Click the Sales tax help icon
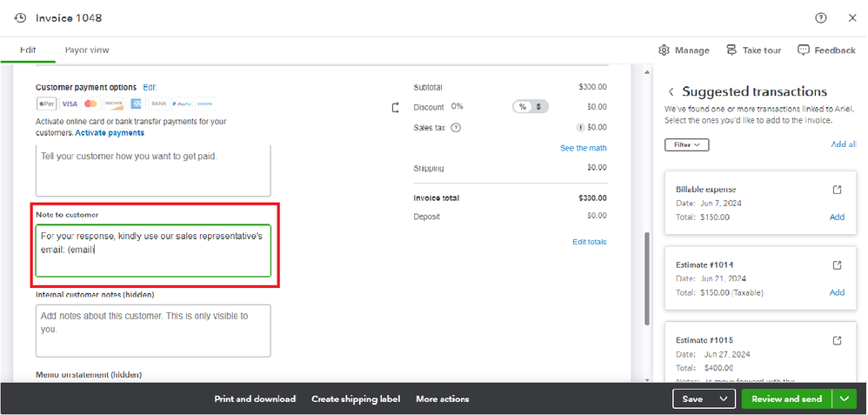The image size is (868, 415). point(456,127)
